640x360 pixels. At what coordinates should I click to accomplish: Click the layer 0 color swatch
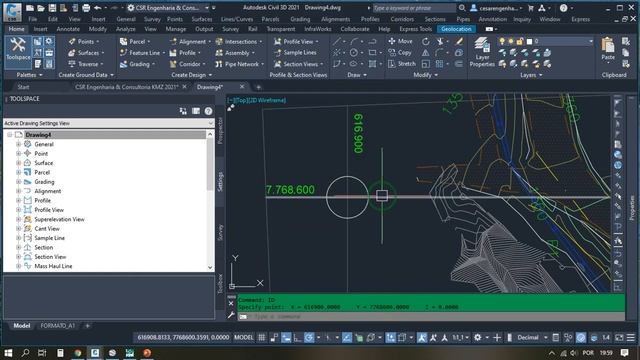(529, 41)
